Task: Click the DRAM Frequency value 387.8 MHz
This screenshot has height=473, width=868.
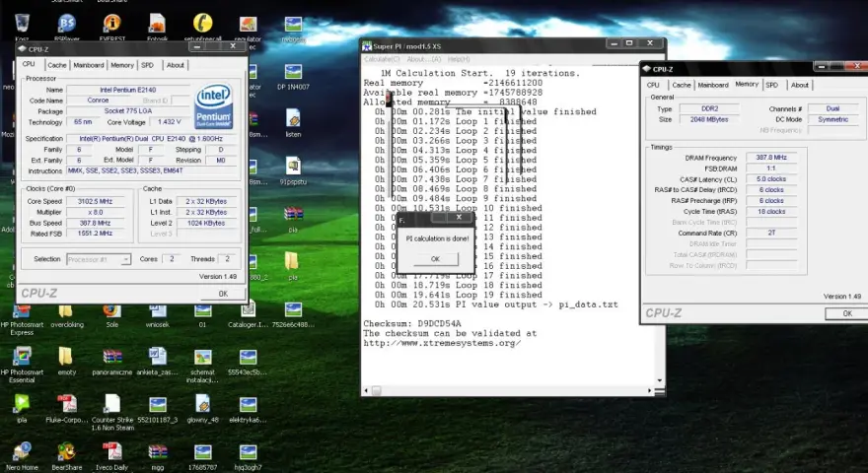Action: tap(771, 158)
